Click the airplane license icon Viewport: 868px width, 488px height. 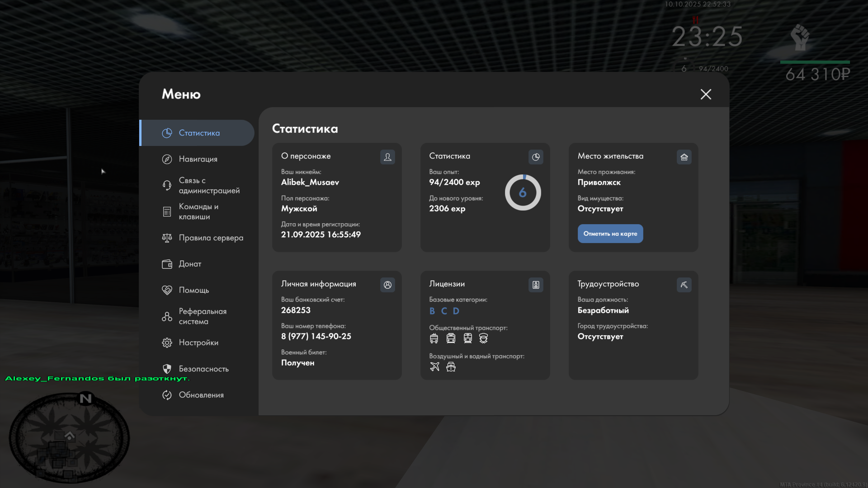click(x=434, y=366)
